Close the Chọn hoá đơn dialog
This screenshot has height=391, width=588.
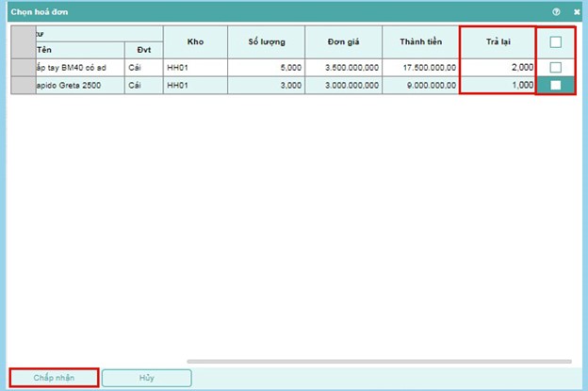point(577,12)
